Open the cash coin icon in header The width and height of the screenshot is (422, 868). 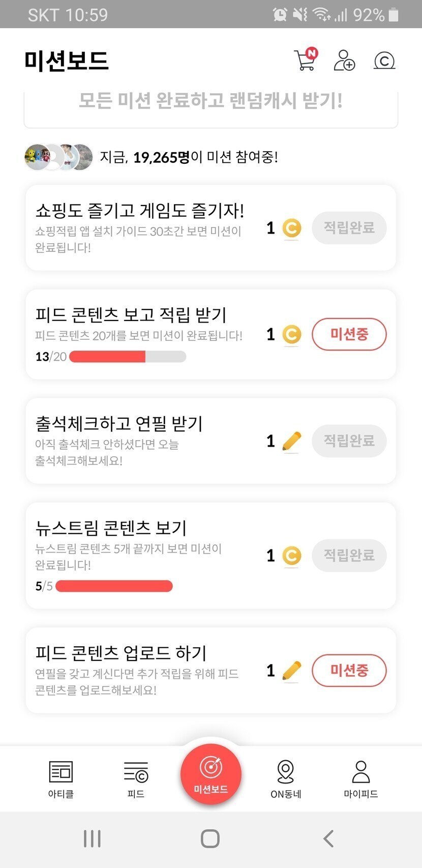click(x=384, y=61)
